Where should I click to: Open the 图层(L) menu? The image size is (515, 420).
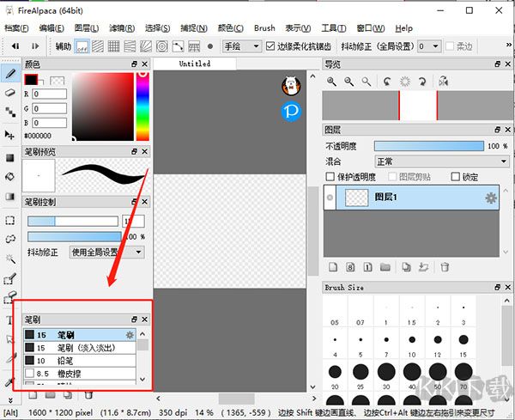click(87, 28)
